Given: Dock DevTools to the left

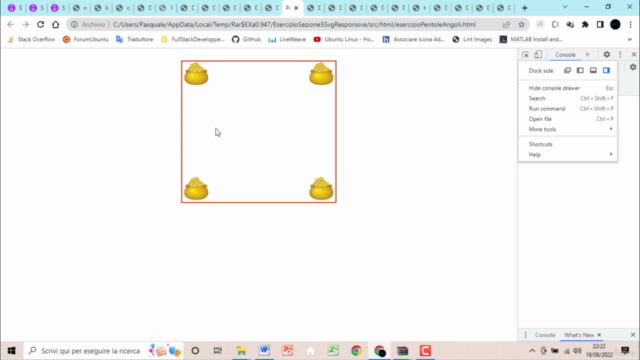Looking at the screenshot, I should point(580,71).
